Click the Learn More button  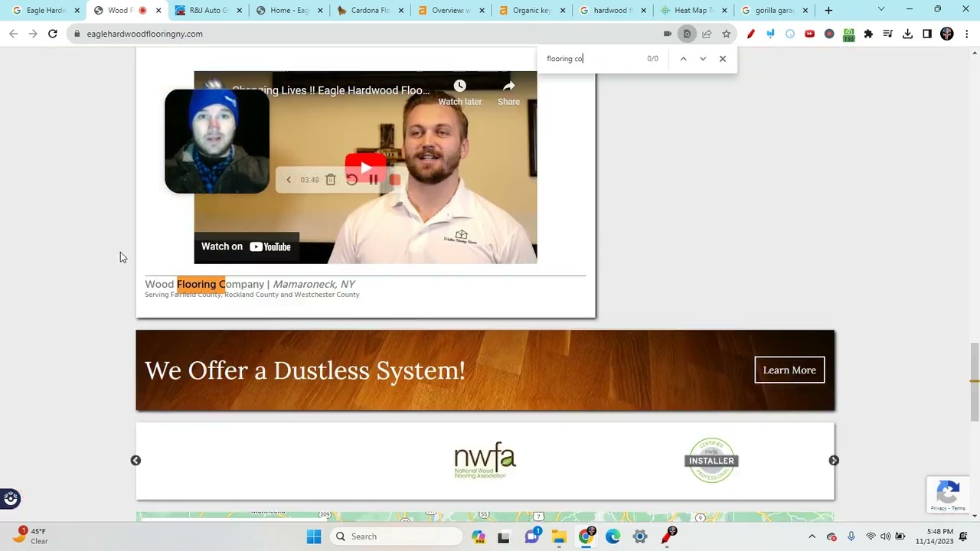coord(789,370)
